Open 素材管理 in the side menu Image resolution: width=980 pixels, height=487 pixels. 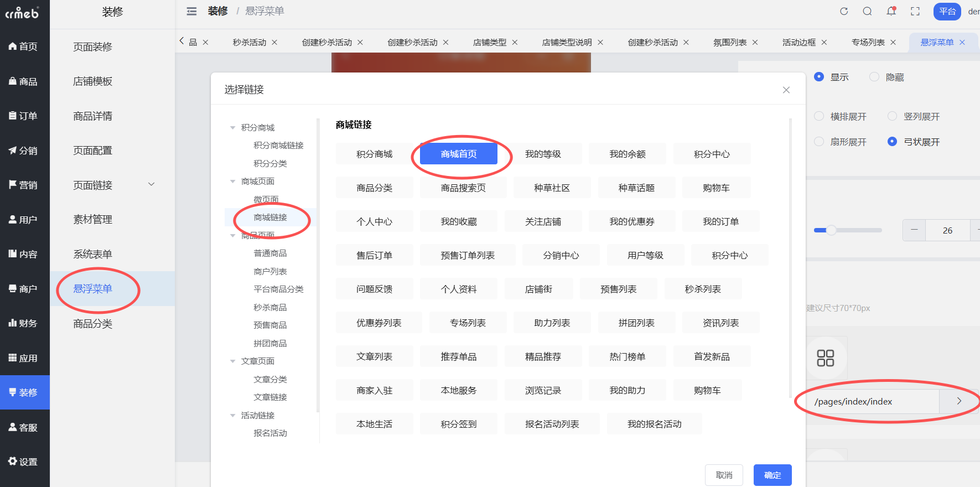click(x=92, y=220)
